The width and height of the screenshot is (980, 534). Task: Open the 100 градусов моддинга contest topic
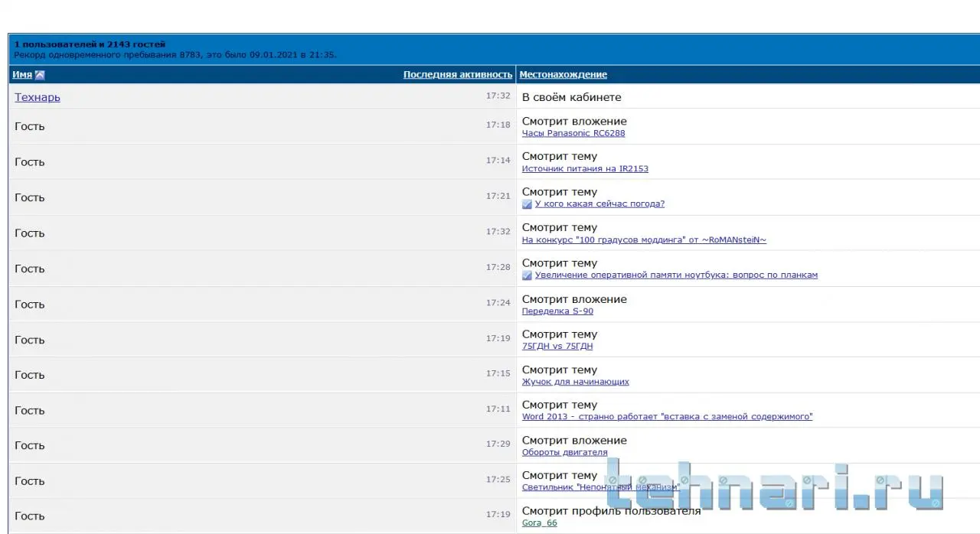(x=644, y=239)
